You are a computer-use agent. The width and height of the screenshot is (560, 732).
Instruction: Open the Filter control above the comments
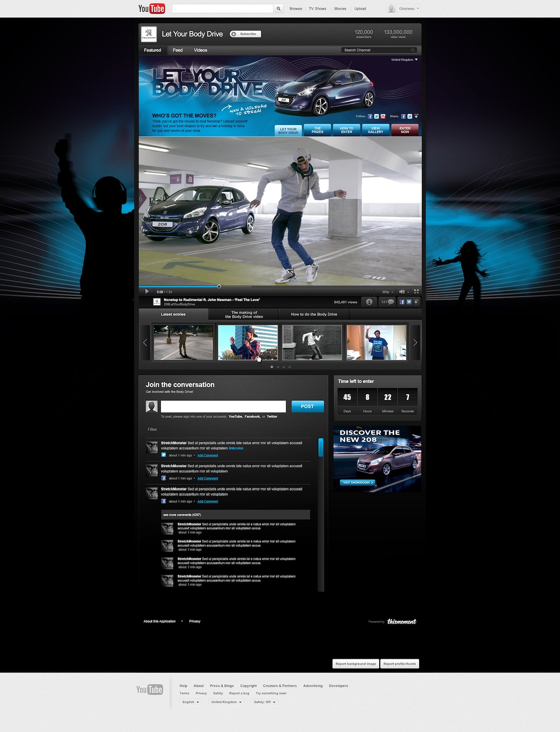pos(152,430)
